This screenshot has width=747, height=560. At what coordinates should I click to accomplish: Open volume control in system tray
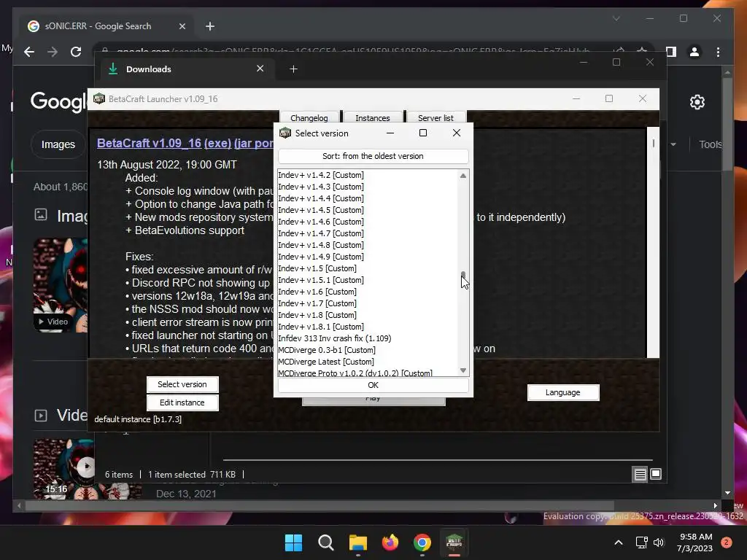coord(659,542)
